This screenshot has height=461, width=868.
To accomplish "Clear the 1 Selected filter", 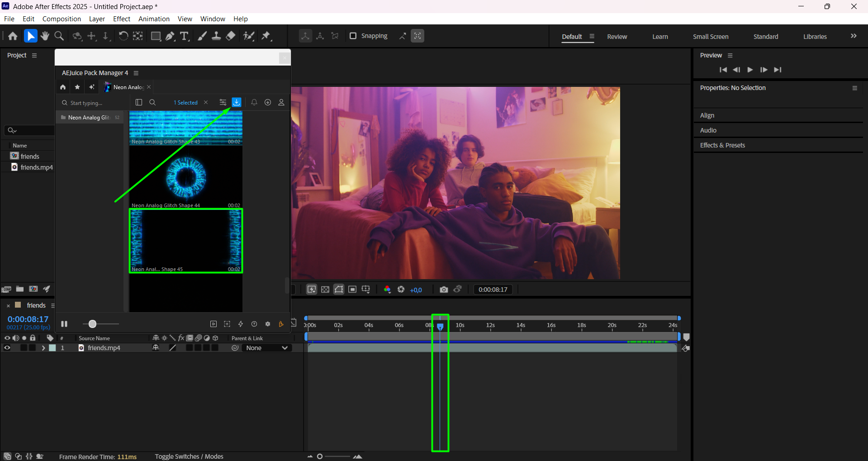I will 206,103.
